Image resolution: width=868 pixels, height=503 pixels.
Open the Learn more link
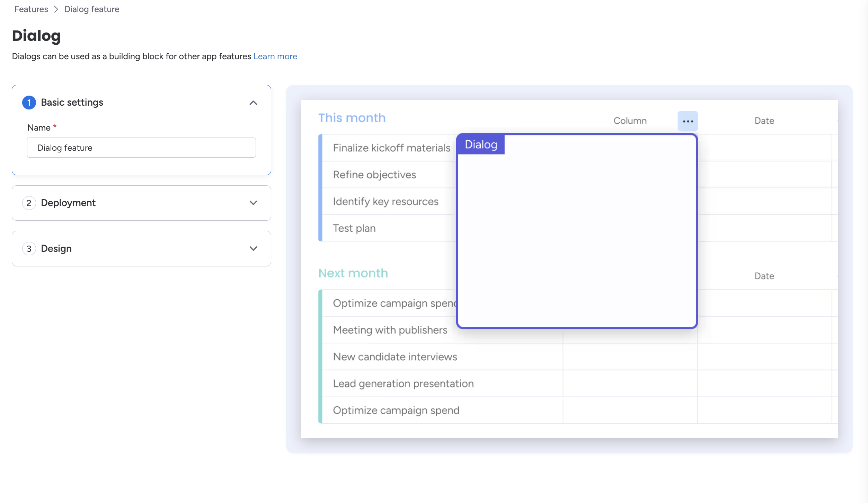275,56
